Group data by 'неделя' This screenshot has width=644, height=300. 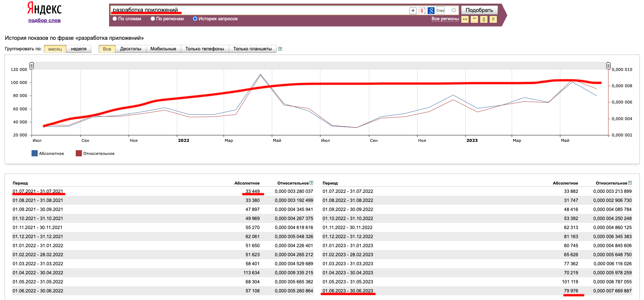click(x=79, y=49)
